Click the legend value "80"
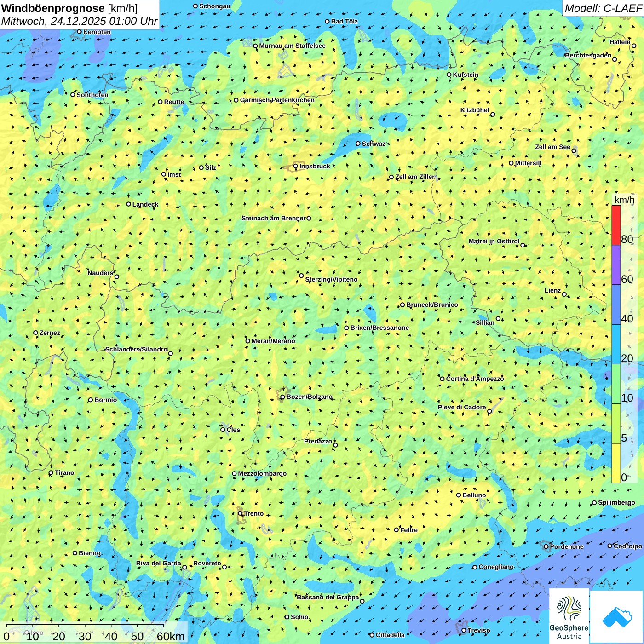This screenshot has width=644, height=644. (x=627, y=239)
